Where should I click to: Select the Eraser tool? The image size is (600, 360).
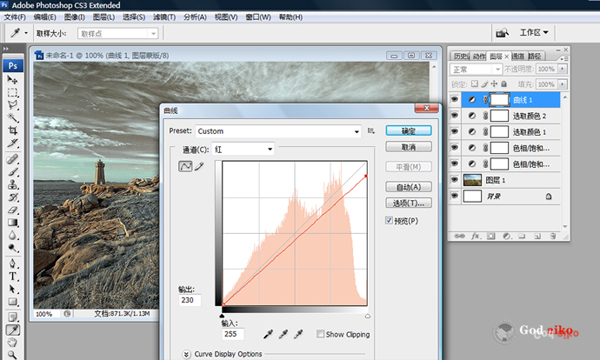coord(13,210)
